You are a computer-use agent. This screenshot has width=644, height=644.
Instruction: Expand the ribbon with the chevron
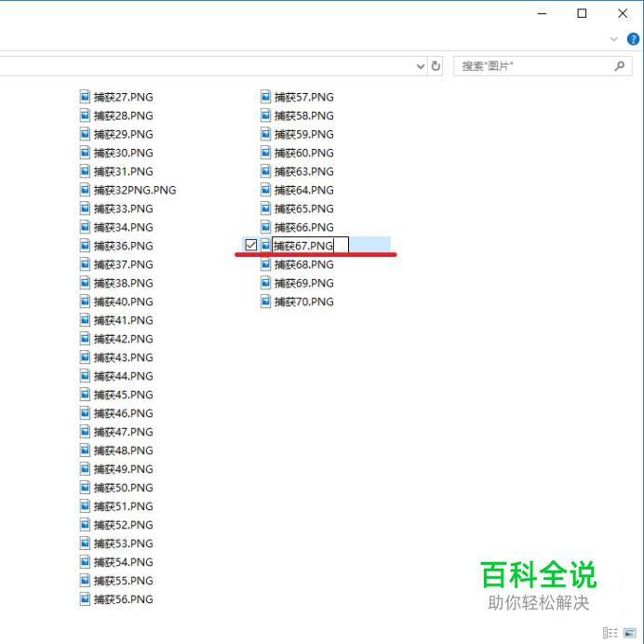614,39
